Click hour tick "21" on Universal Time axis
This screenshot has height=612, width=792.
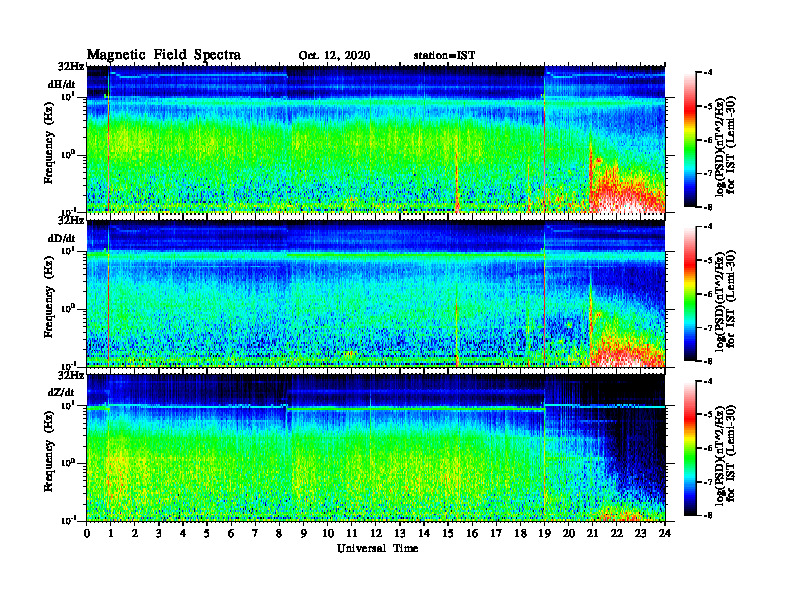tap(592, 533)
